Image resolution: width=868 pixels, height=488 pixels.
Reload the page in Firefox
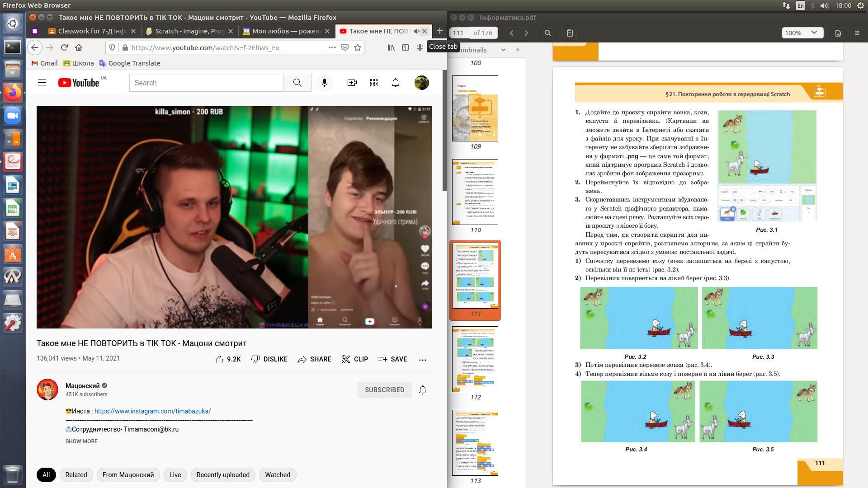click(64, 47)
